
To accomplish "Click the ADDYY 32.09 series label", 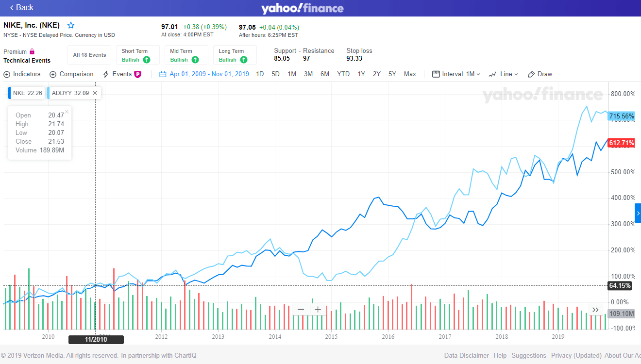I will pos(70,93).
